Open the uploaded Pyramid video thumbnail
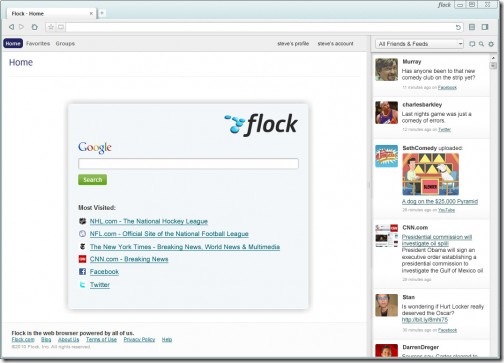 430,174
